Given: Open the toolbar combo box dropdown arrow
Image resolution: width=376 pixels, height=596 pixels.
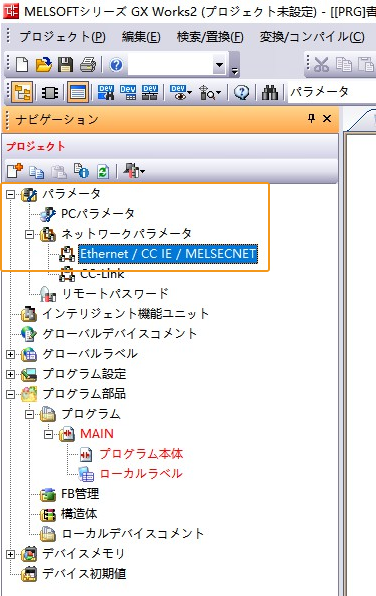Looking at the screenshot, I should [x=219, y=65].
